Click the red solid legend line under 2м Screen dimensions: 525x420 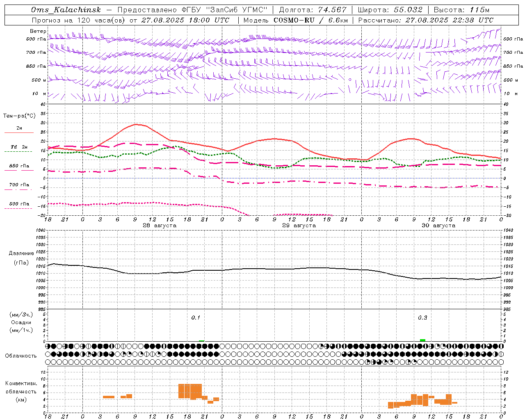[x=19, y=132]
